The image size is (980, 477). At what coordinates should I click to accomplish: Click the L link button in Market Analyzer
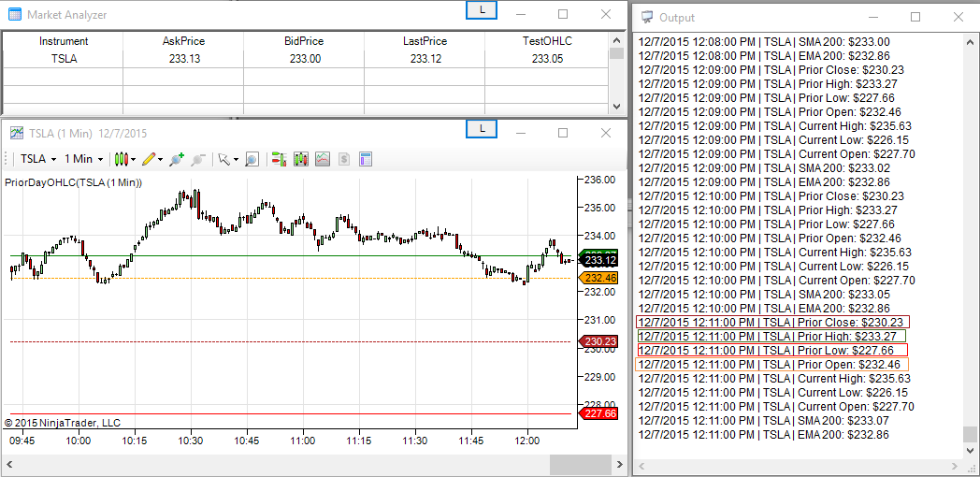point(482,10)
